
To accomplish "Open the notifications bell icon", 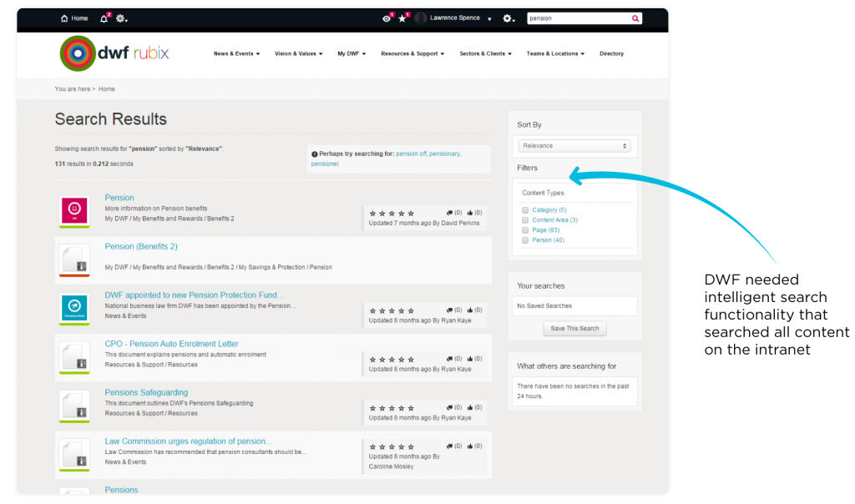I will point(104,18).
